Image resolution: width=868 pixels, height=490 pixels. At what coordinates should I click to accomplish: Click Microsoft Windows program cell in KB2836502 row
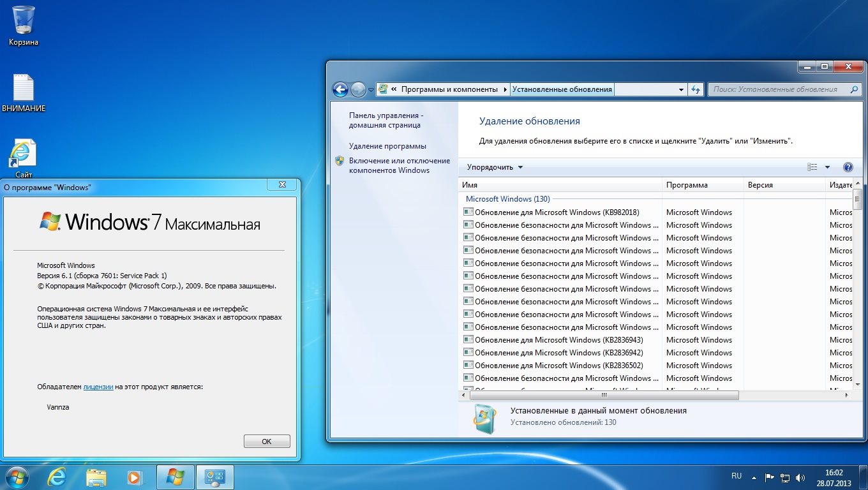[x=699, y=365]
